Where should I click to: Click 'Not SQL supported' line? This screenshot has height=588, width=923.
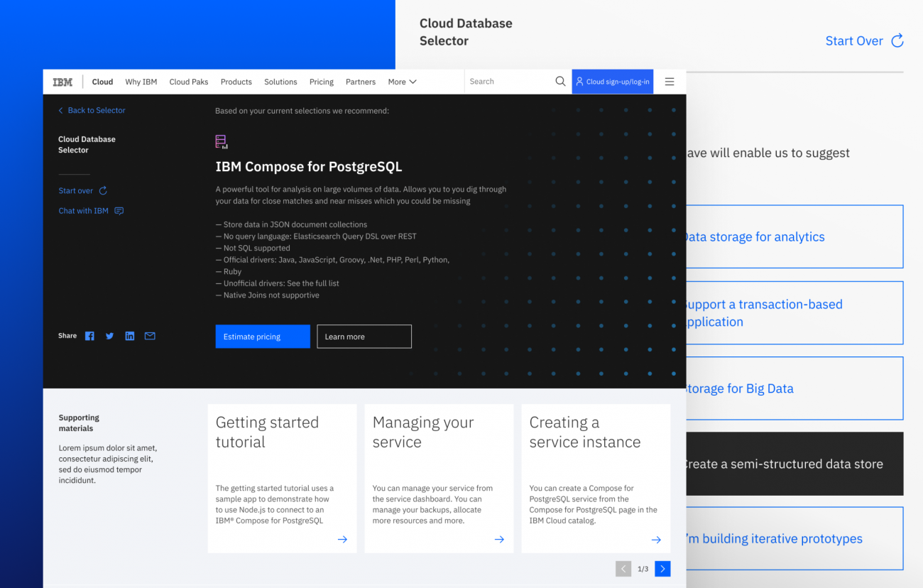(x=253, y=248)
